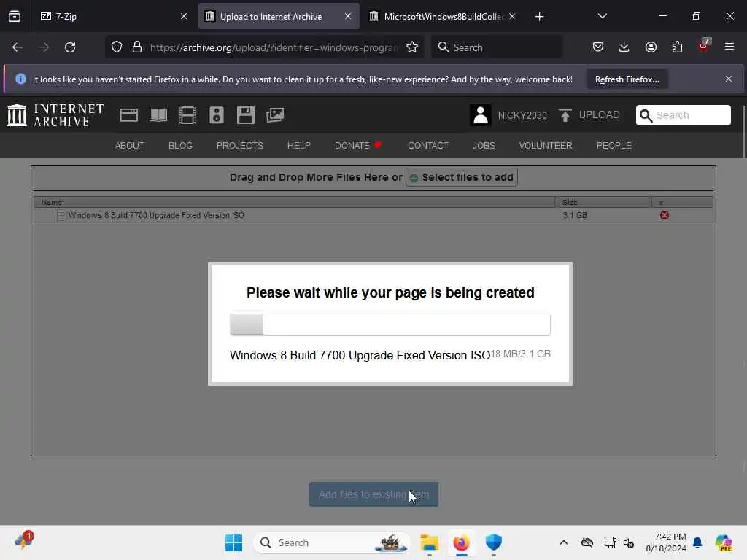Open the PROJECTS menu link
The image size is (747, 560).
(x=239, y=146)
